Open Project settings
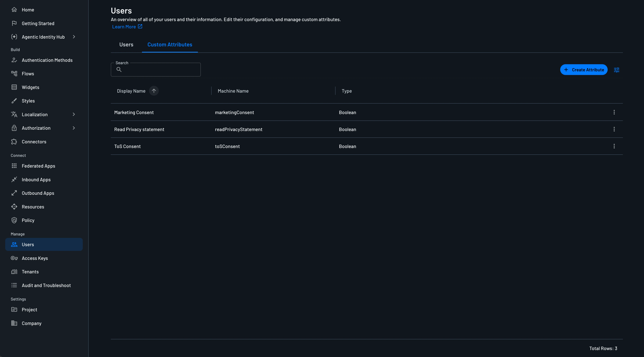The width and height of the screenshot is (644, 357). [44, 310]
